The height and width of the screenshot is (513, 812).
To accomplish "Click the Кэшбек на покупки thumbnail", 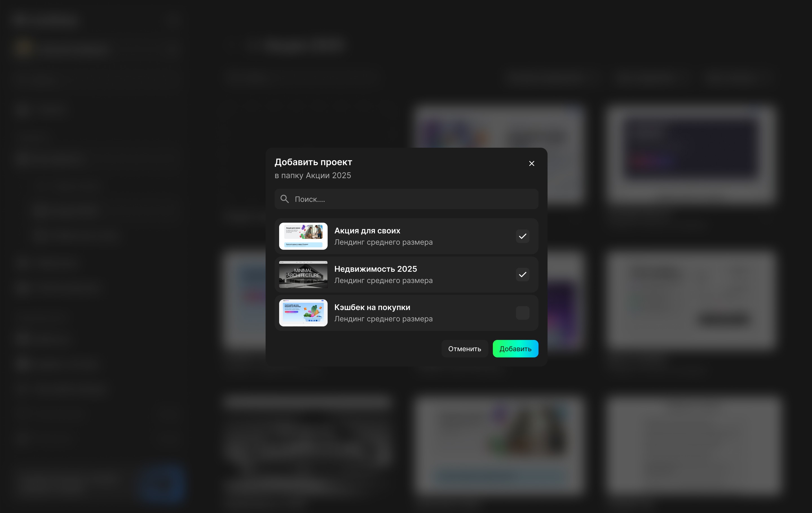I will (x=303, y=313).
